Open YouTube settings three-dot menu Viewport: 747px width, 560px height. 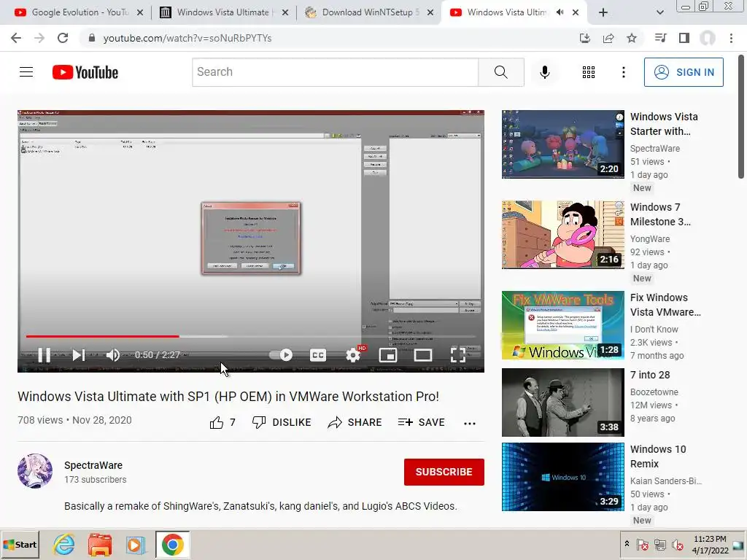pyautogui.click(x=623, y=72)
